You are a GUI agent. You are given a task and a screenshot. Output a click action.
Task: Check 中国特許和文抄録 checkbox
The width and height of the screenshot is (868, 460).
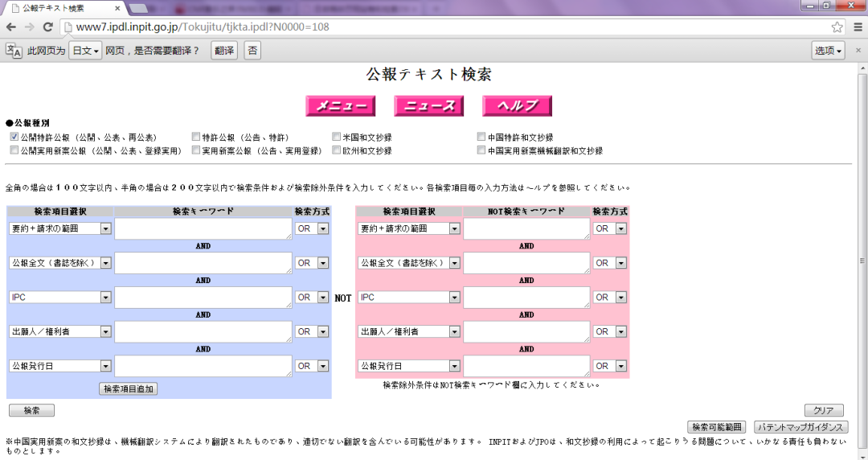click(x=481, y=137)
